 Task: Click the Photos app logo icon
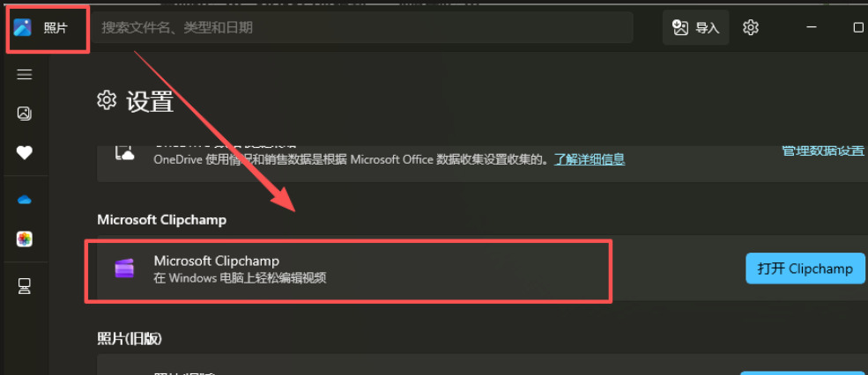coord(23,27)
